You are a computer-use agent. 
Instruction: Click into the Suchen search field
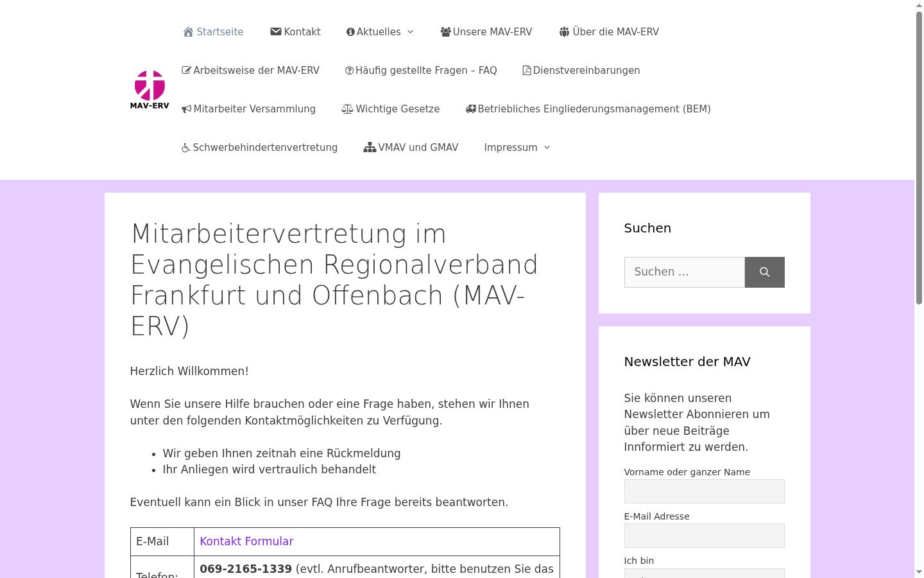coord(684,272)
